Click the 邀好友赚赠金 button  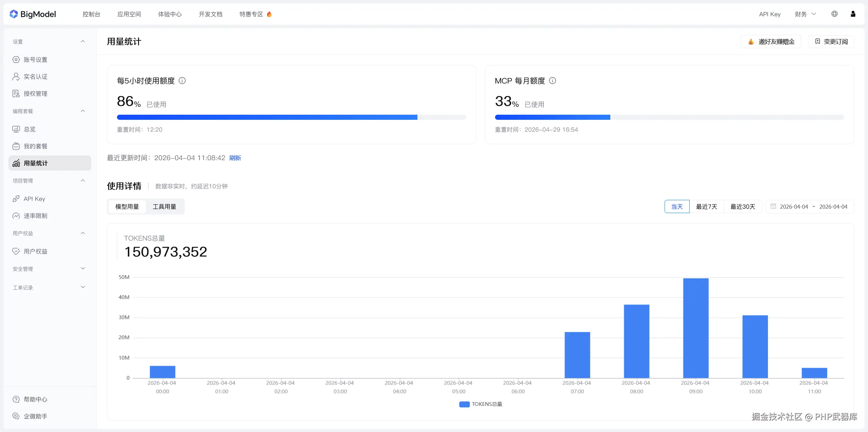point(771,42)
